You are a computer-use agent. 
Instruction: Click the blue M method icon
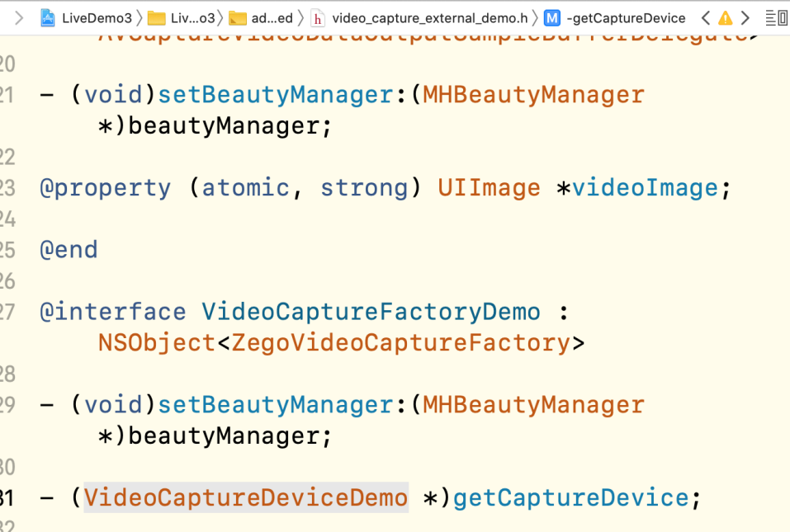[552, 19]
